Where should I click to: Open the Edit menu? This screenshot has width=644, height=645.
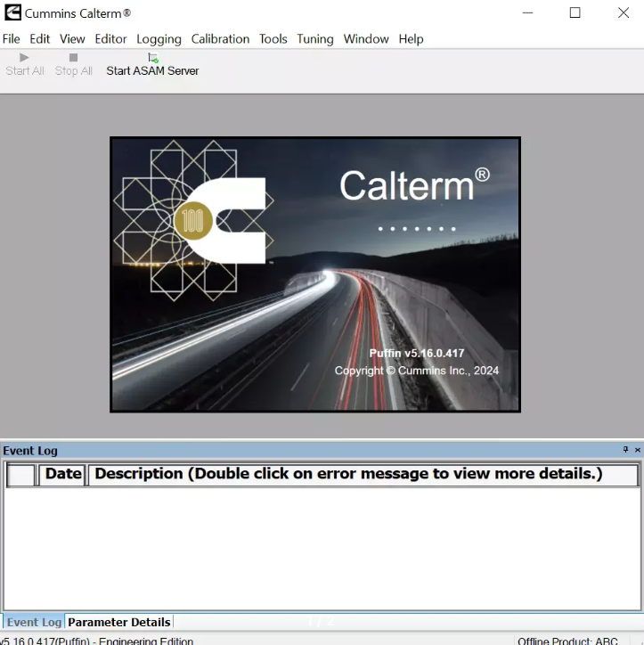[x=39, y=39]
